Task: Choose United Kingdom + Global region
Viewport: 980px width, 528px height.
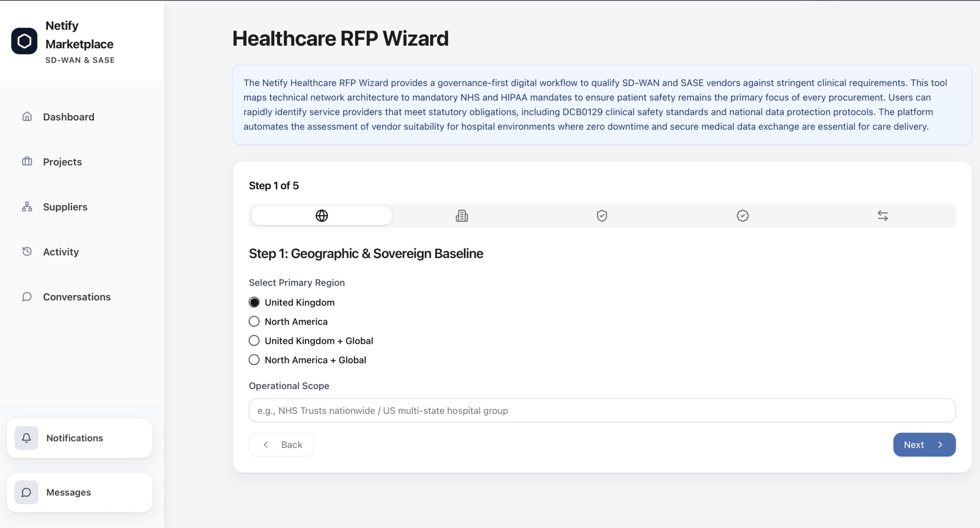Action: tap(254, 340)
